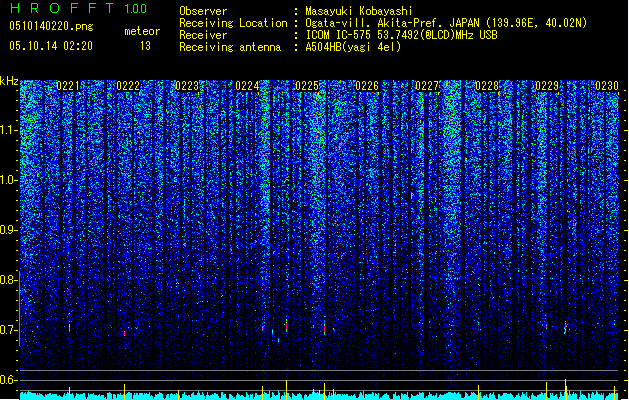Click the 0.9 kHz axis label
The height and width of the screenshot is (400, 629).
point(8,230)
